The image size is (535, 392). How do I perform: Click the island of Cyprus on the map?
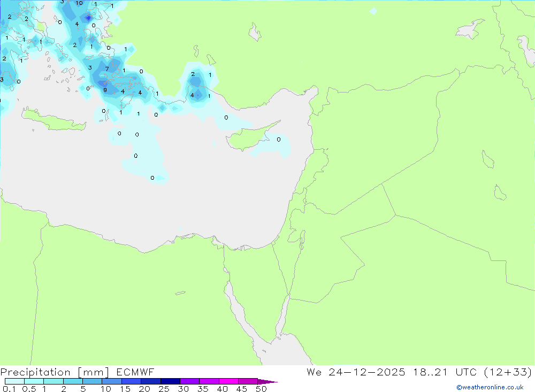tap(249, 137)
